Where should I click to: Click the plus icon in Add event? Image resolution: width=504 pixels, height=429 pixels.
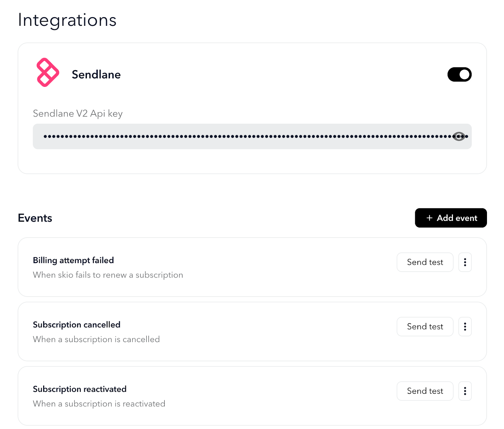point(429,218)
